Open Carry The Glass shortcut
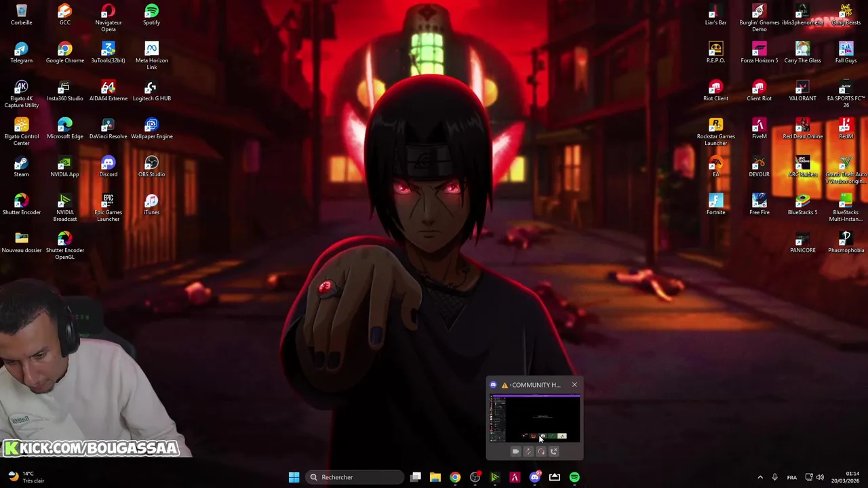The image size is (868, 488). coord(802,53)
